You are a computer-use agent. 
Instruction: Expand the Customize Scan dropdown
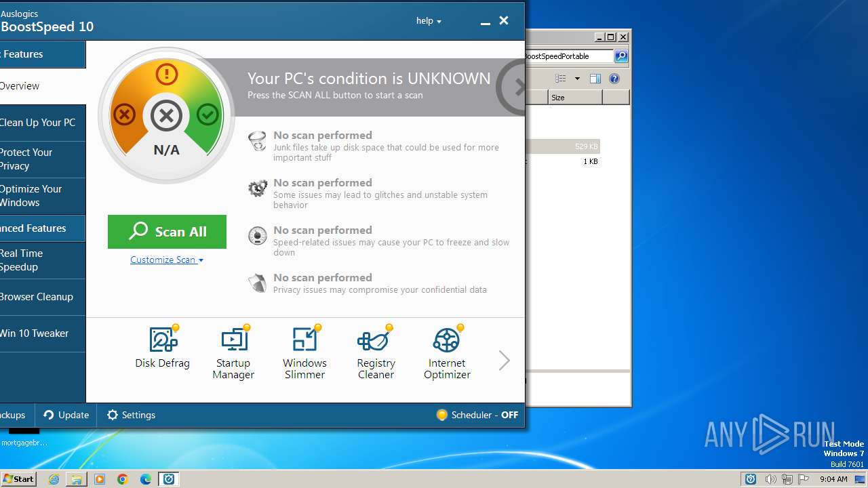click(x=167, y=260)
